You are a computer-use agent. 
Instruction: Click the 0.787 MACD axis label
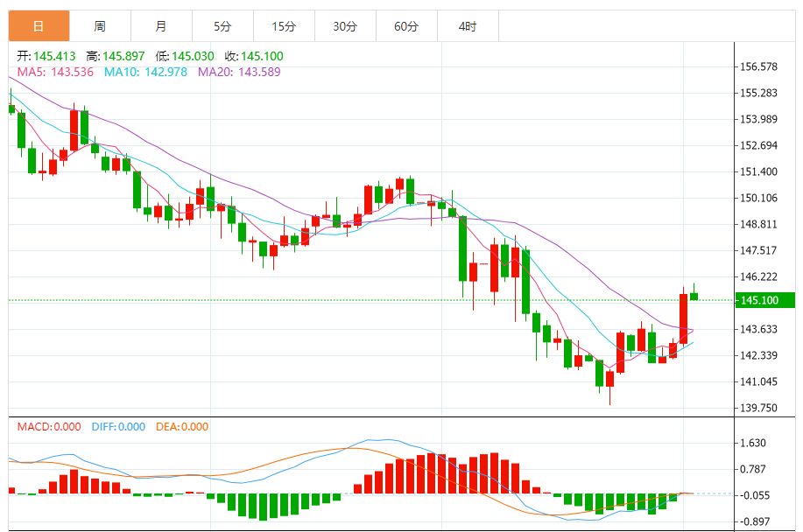pos(753,469)
